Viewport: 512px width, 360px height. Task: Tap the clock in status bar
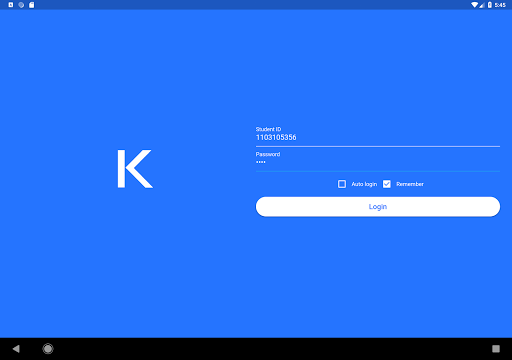pos(500,5)
